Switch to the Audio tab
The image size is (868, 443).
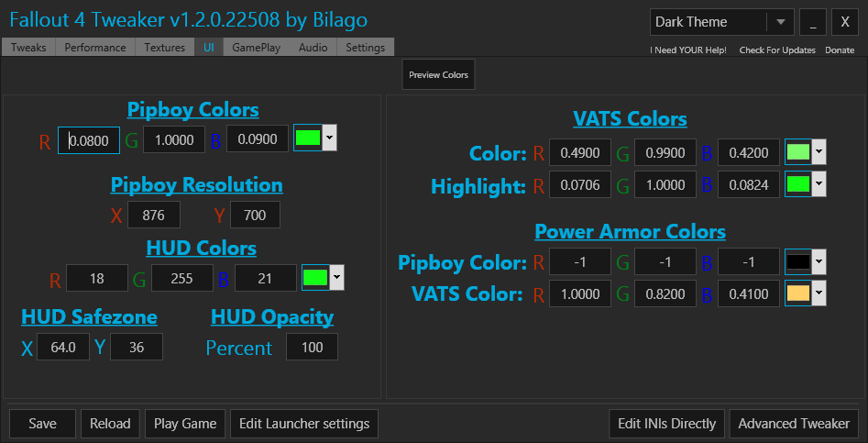click(x=313, y=48)
